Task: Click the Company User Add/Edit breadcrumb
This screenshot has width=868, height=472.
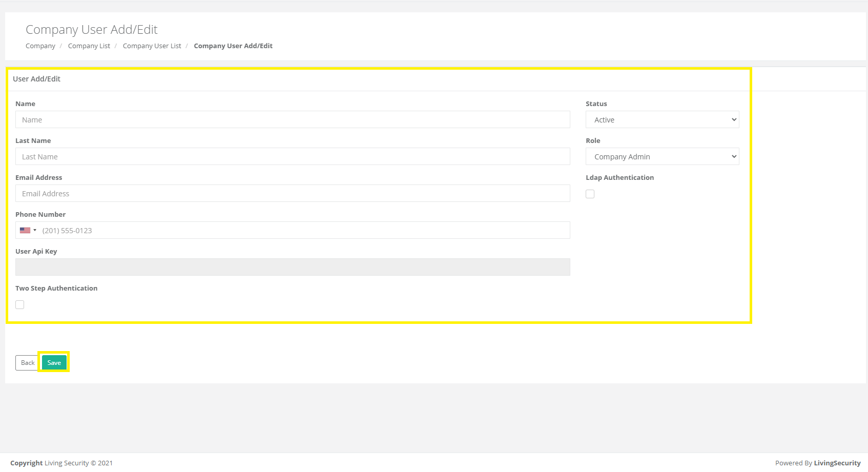Action: [233, 46]
